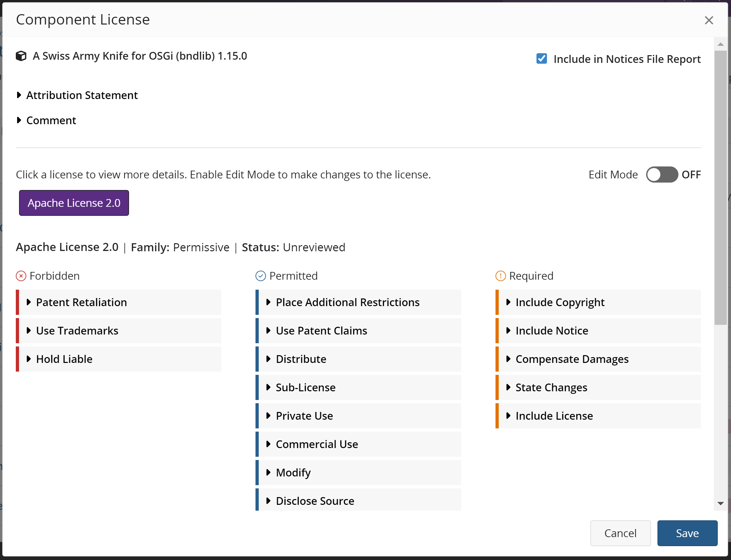Expand the Use Trademarks entry
731x560 pixels.
coord(29,330)
